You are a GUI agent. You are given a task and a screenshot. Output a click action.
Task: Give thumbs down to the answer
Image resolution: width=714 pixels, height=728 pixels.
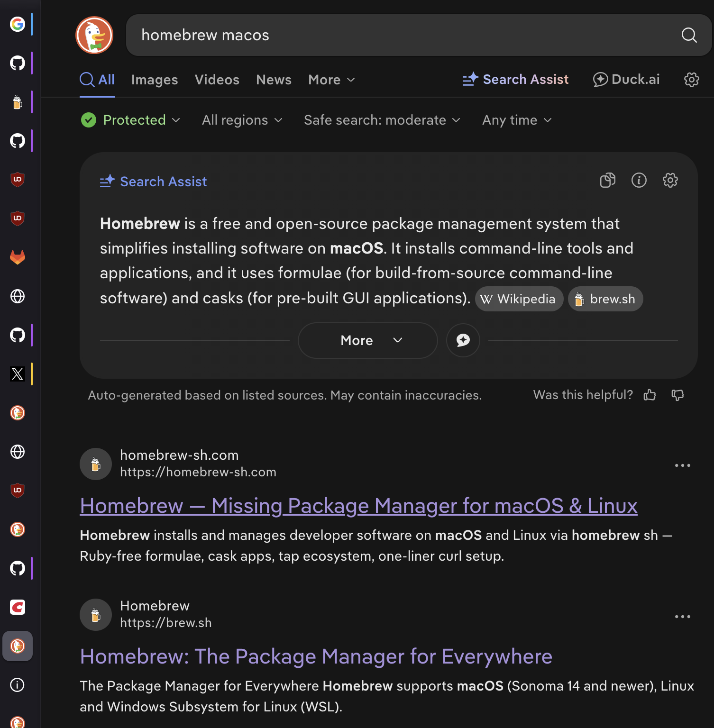click(x=677, y=395)
